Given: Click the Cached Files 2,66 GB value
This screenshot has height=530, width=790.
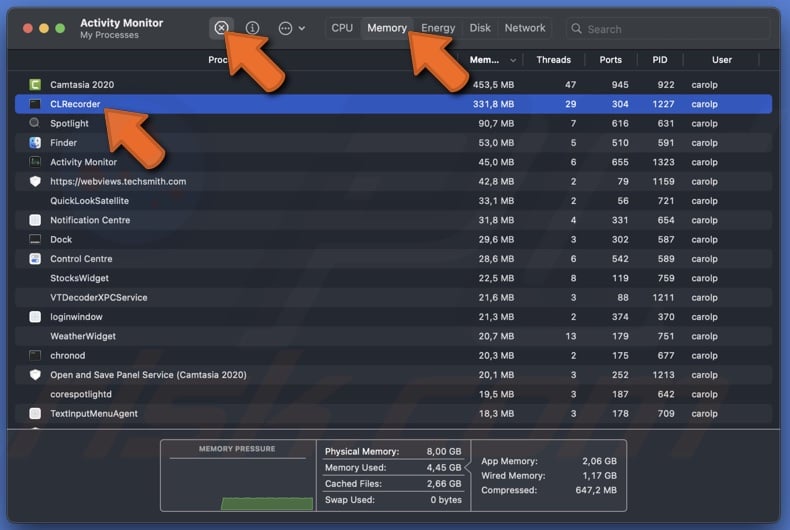Looking at the screenshot, I should [443, 484].
